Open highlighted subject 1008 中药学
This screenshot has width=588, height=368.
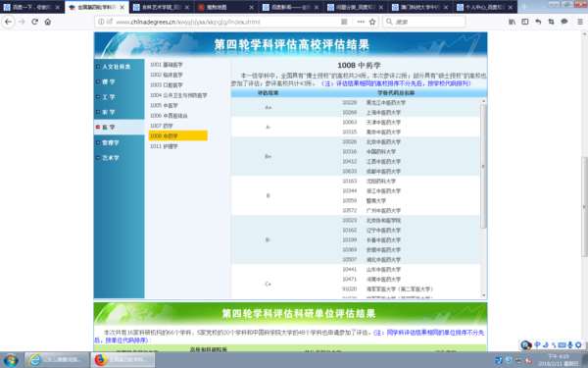point(178,135)
